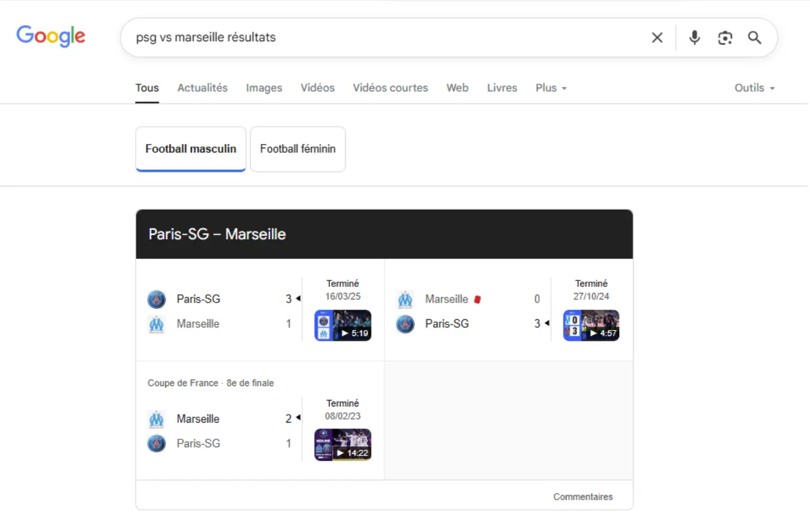Switch to the Web tab

(458, 88)
